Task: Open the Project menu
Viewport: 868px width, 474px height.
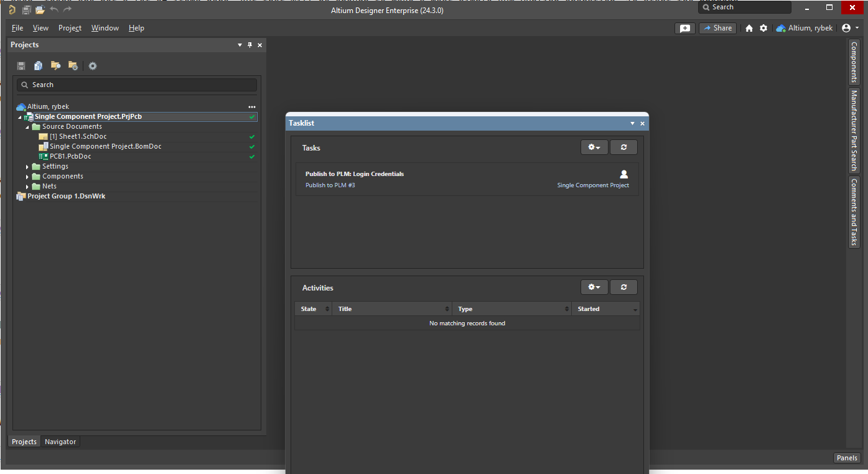Action: [x=70, y=28]
